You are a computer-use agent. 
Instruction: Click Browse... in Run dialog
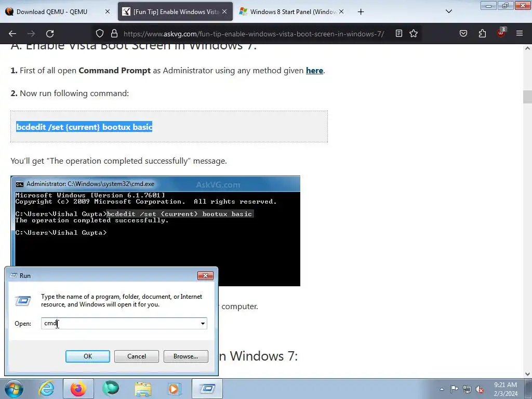185,356
